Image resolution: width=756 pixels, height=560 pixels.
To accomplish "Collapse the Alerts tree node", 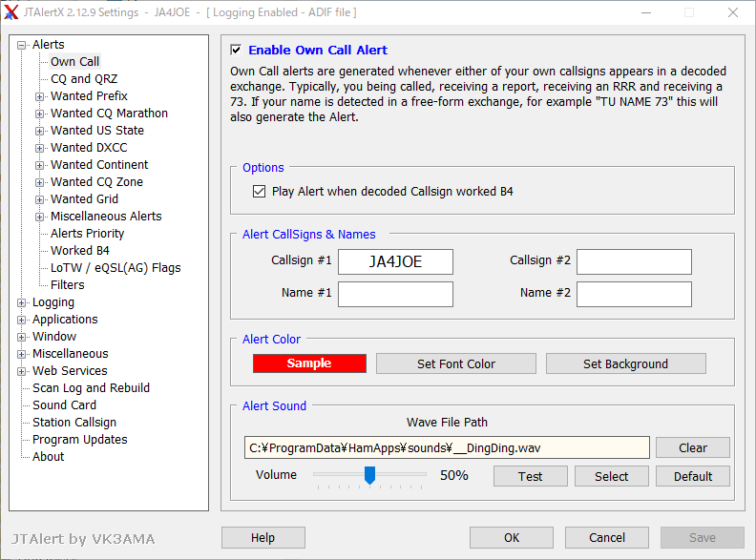I will pyautogui.click(x=21, y=45).
